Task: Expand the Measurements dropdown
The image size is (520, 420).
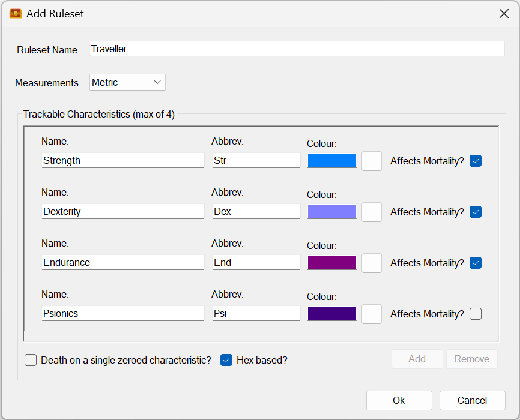Action: [127, 82]
